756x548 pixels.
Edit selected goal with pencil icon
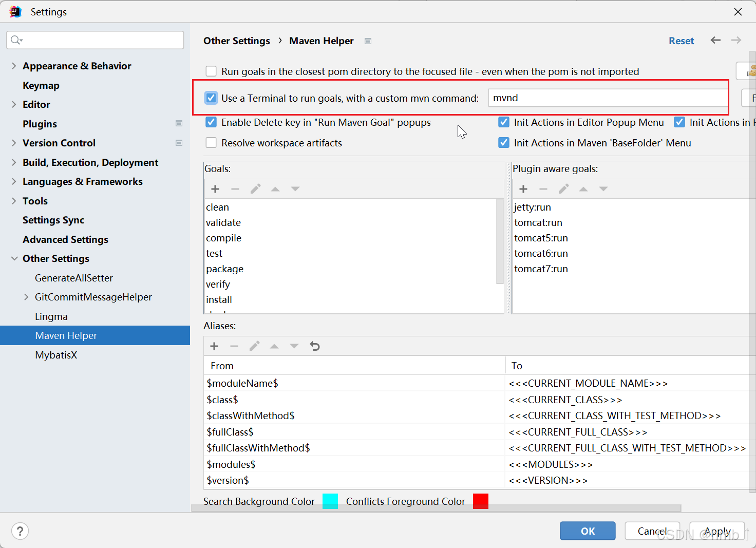(255, 189)
